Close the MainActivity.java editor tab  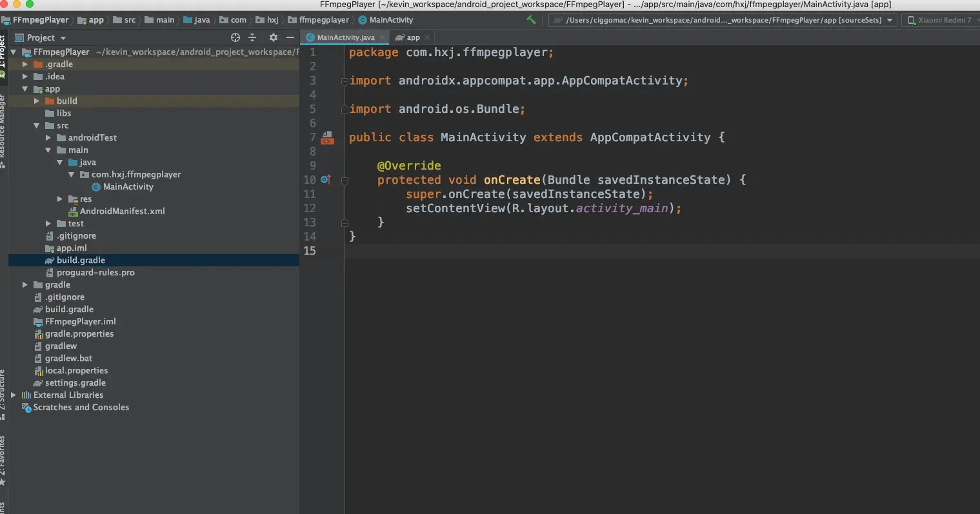(x=383, y=37)
